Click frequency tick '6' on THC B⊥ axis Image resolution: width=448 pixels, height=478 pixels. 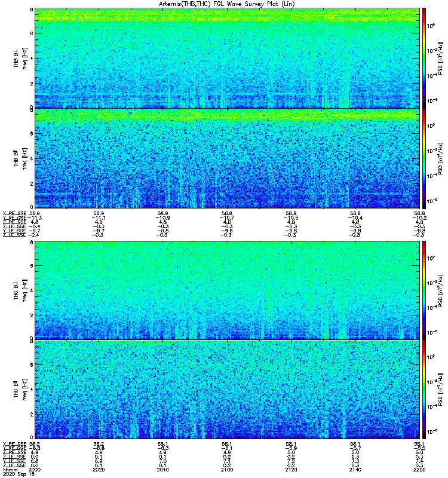point(32,266)
